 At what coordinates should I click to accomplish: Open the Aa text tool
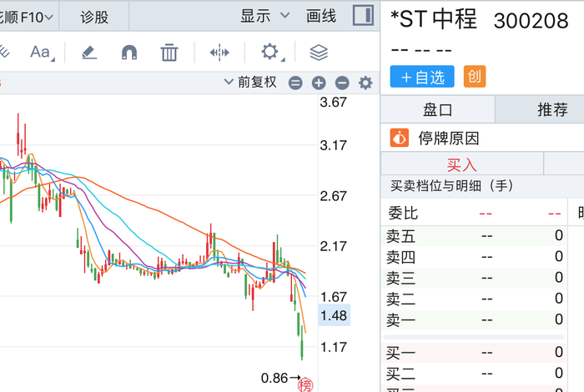tap(40, 53)
